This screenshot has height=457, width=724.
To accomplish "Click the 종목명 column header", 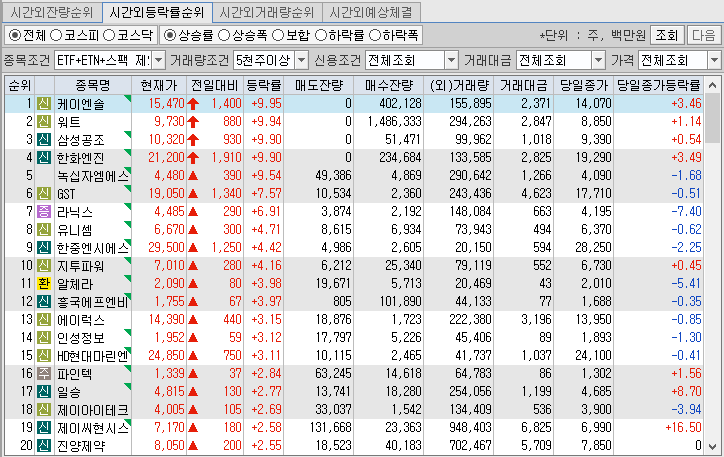I will [93, 85].
